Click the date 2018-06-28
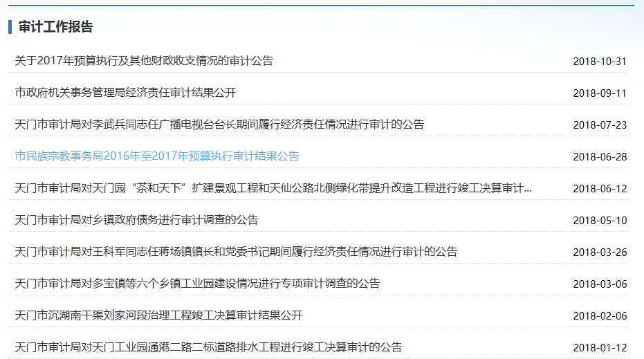 tap(600, 157)
